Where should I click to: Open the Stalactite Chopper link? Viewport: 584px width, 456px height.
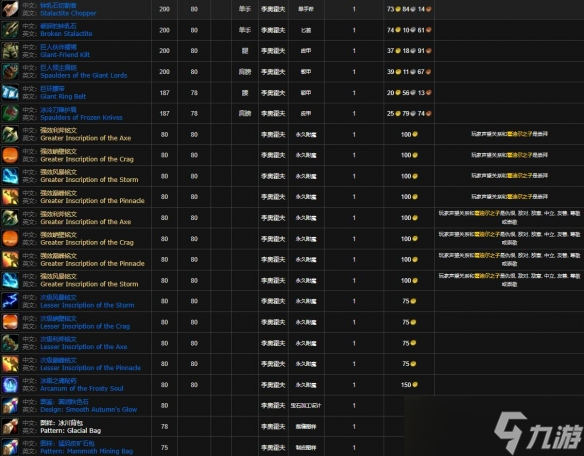(68, 13)
